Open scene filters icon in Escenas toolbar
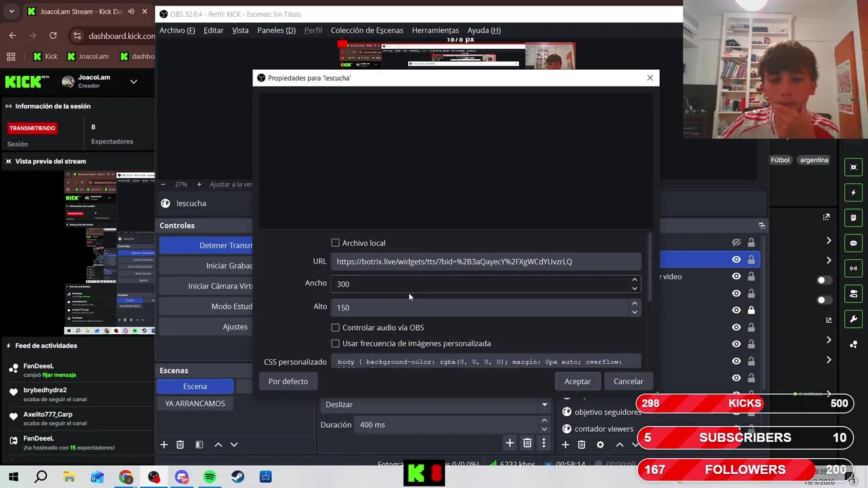The height and width of the screenshot is (488, 868). 199,445
